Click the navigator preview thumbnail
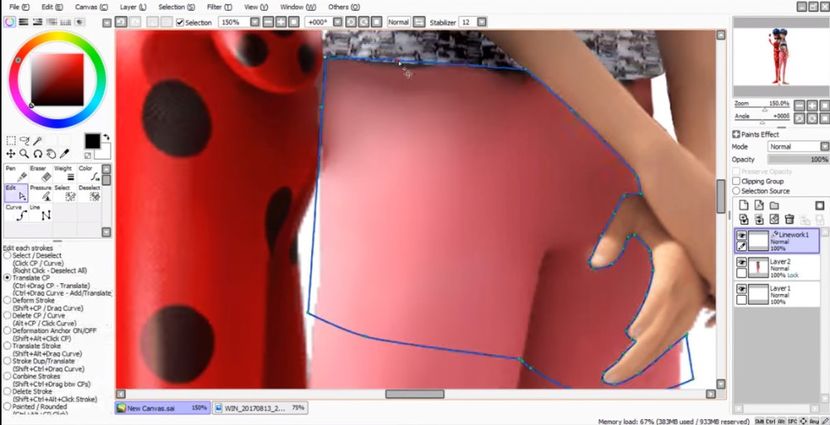 781,57
